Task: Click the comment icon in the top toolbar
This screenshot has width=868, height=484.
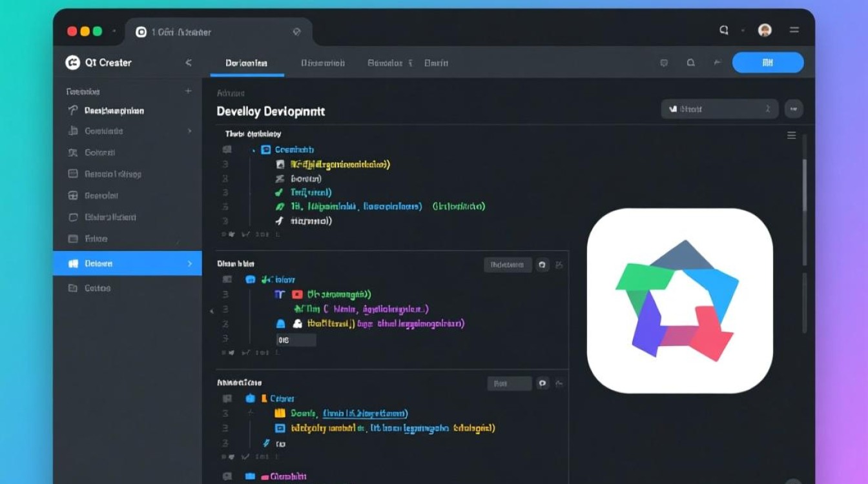Action: [664, 63]
